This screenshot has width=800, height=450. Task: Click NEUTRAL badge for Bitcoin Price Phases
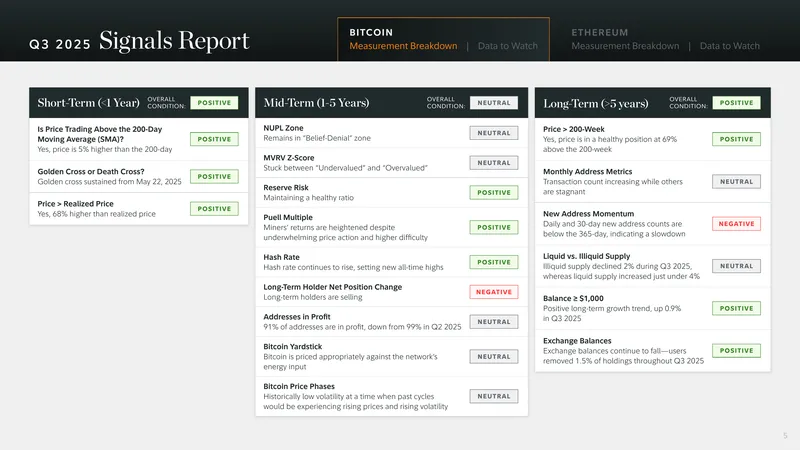click(x=494, y=396)
